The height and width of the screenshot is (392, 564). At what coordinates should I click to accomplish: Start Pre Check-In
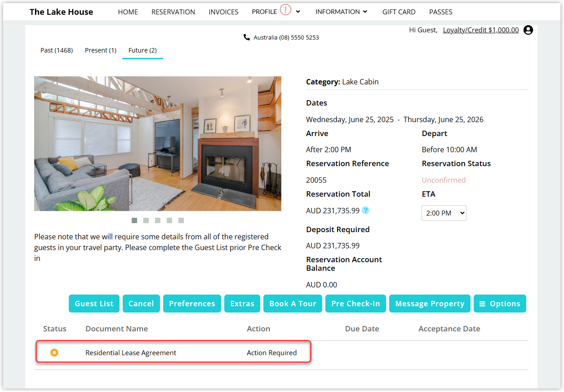pos(355,304)
